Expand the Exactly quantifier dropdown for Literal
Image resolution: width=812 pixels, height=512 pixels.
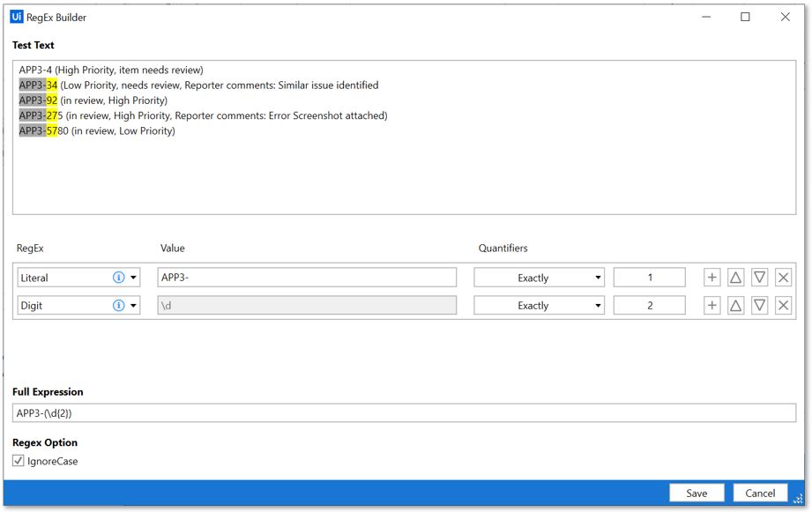[539, 278]
